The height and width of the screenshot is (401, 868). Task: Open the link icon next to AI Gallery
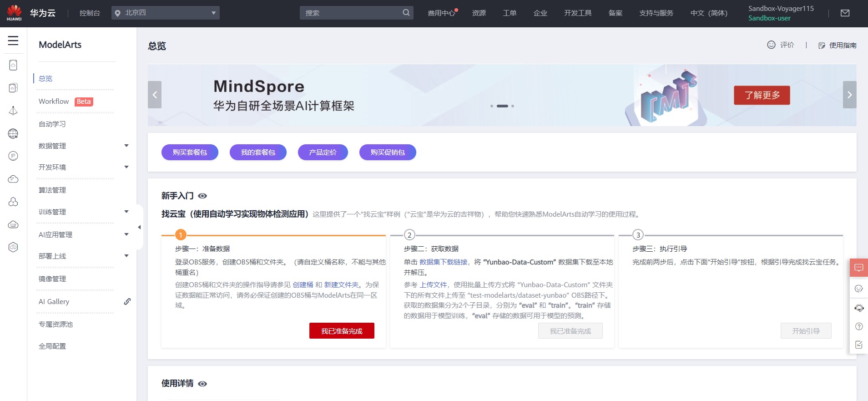pyautogui.click(x=127, y=301)
